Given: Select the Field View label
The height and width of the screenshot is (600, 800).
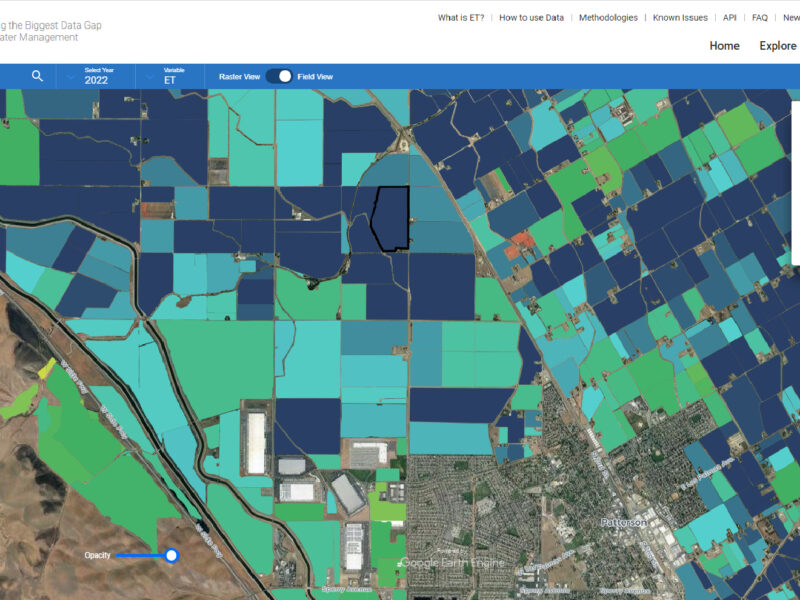Looking at the screenshot, I should click(x=315, y=76).
